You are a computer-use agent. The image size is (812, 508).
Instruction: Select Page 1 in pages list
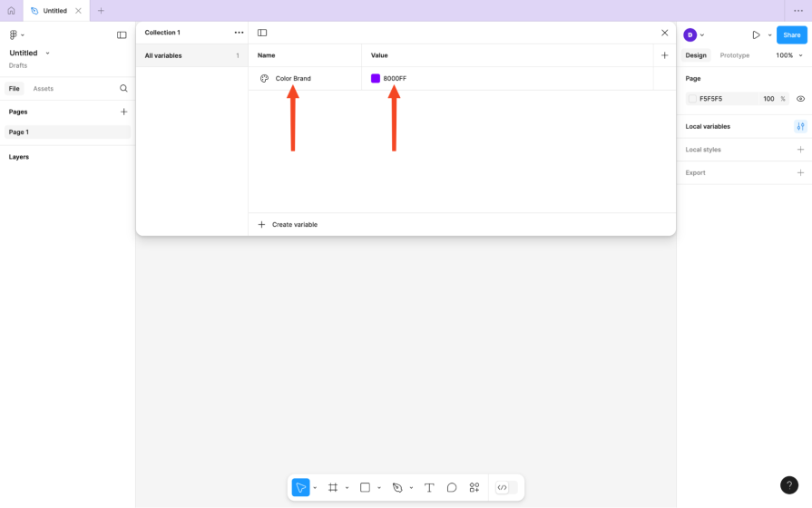(x=67, y=132)
